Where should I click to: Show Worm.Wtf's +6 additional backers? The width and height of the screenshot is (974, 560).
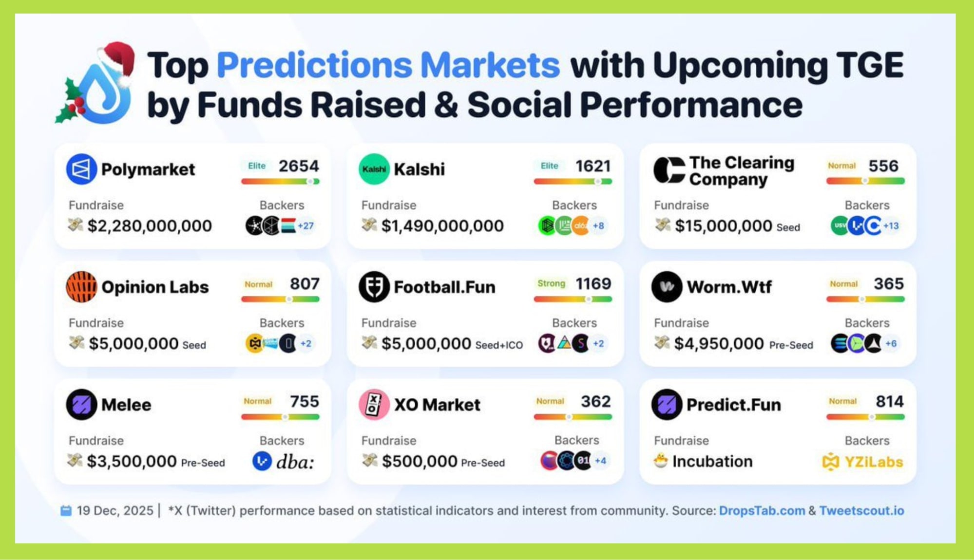(x=891, y=343)
